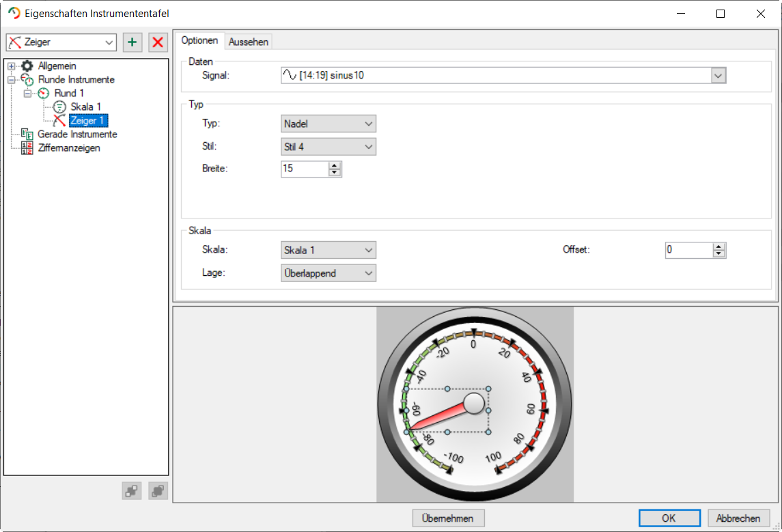Viewport: 782px width, 532px height.
Task: Select the Runde Instrumente tree icon
Action: [27, 80]
